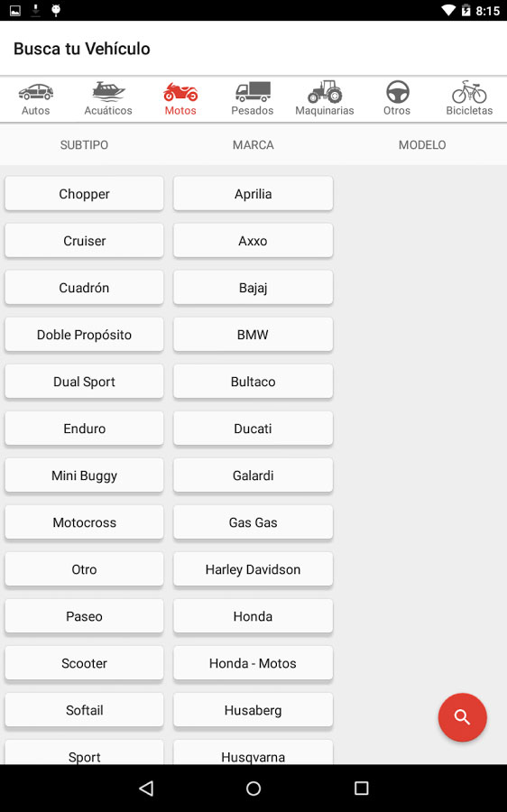Select the Chopper subtype
The width and height of the screenshot is (507, 812).
85,194
